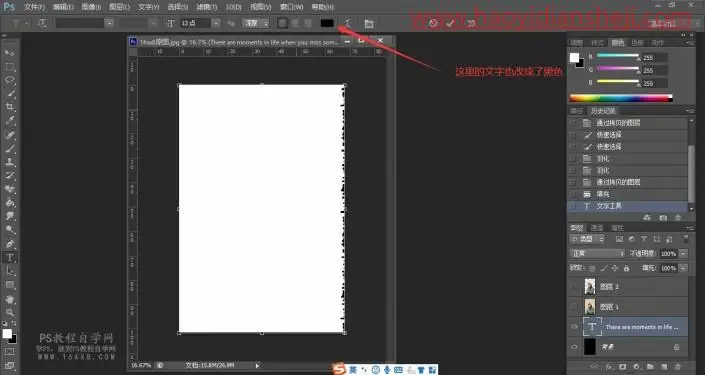Click the R channel color slider

point(618,56)
